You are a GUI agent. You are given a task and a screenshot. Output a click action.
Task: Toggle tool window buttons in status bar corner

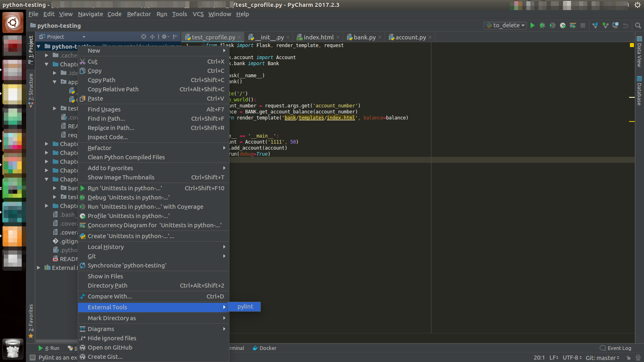(x=33, y=358)
